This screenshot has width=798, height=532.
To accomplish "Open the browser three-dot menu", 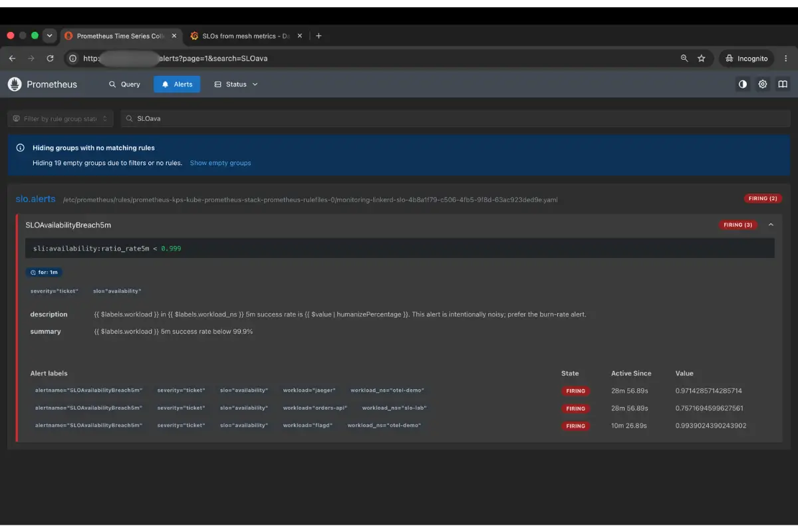I will pos(787,59).
